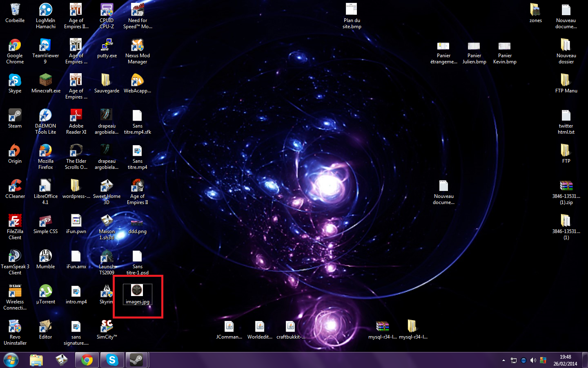Open Windows Explorer from taskbar
Image resolution: width=588 pixels, height=368 pixels.
[x=36, y=360]
